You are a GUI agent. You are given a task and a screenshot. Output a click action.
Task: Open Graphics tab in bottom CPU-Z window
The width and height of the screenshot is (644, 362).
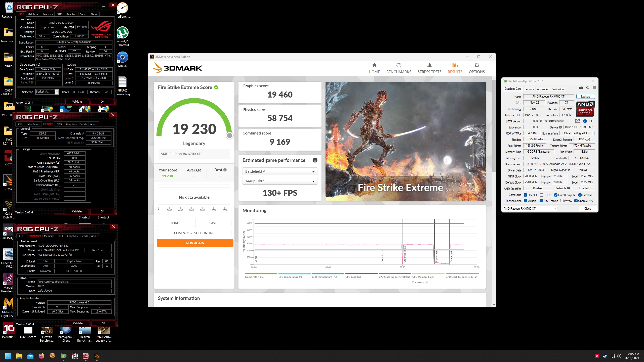(x=72, y=236)
